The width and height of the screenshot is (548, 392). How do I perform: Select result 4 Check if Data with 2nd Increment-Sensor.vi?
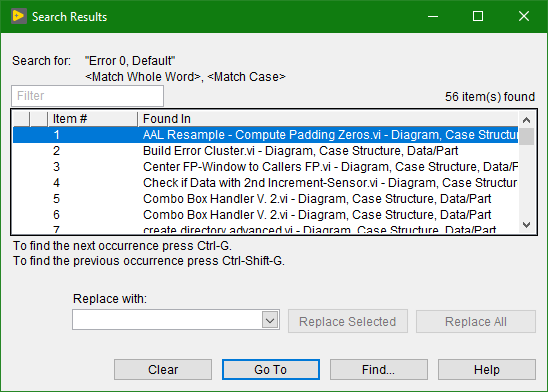pyautogui.click(x=266, y=183)
